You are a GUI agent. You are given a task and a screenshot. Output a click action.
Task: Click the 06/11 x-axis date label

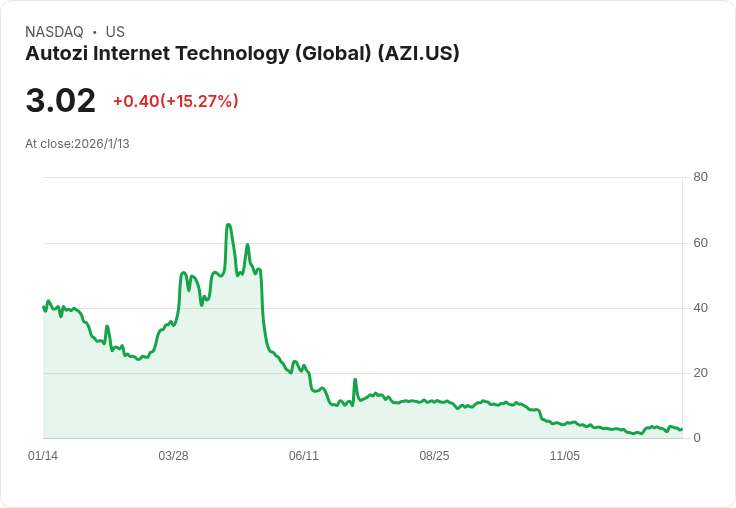coord(304,456)
